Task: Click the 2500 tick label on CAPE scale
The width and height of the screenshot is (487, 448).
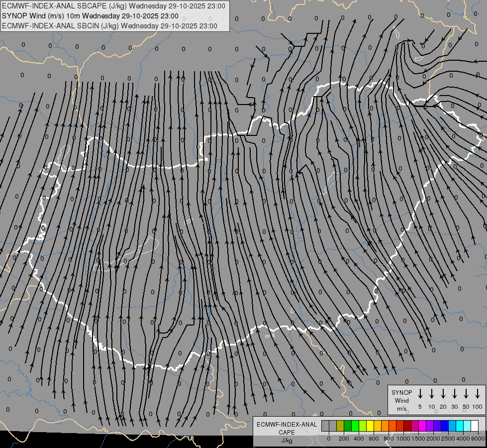Action: 448,439
